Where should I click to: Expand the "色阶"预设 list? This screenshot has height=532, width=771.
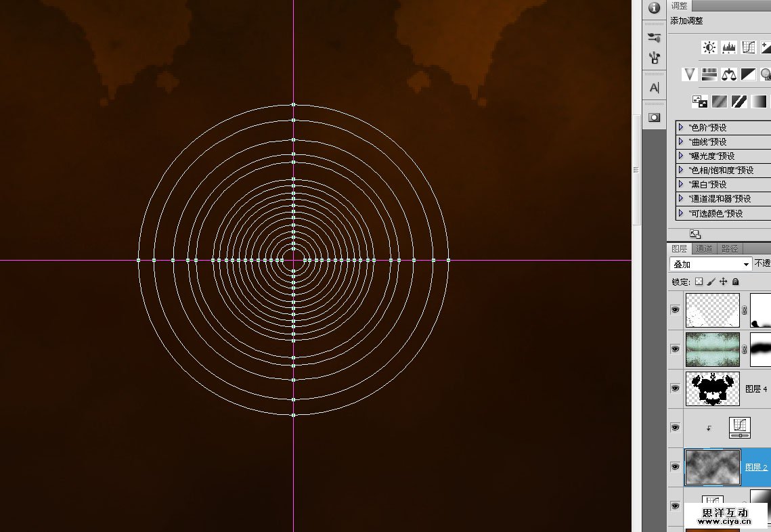click(x=681, y=127)
